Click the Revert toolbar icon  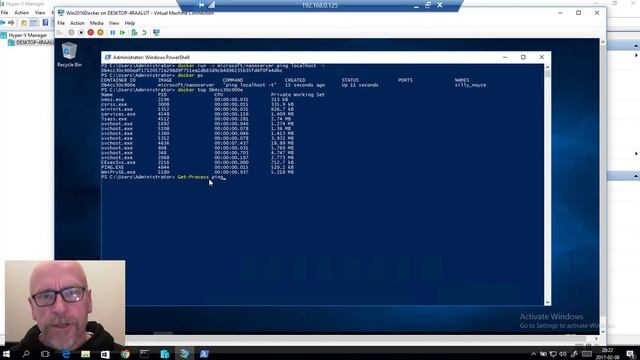pyautogui.click(x=144, y=33)
